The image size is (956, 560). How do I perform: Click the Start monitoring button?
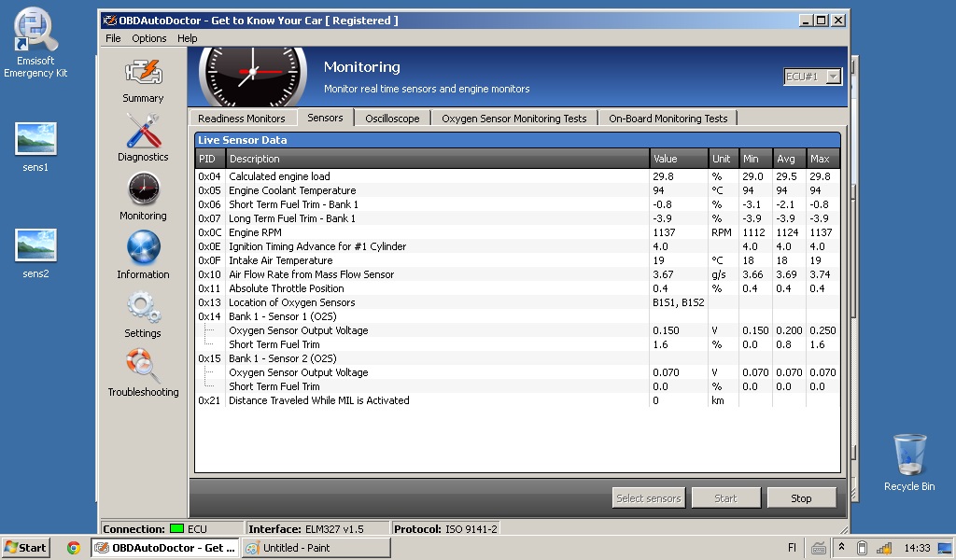click(x=725, y=497)
